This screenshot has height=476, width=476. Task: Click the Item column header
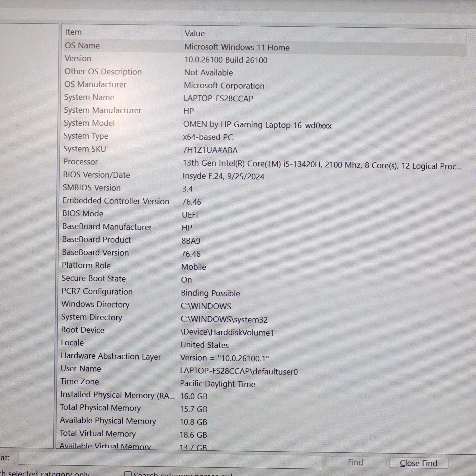(73, 32)
